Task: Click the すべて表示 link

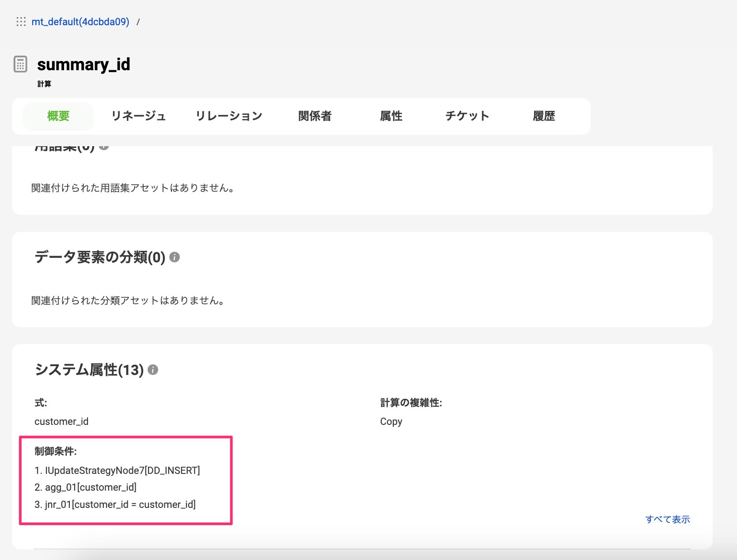Action: (668, 519)
